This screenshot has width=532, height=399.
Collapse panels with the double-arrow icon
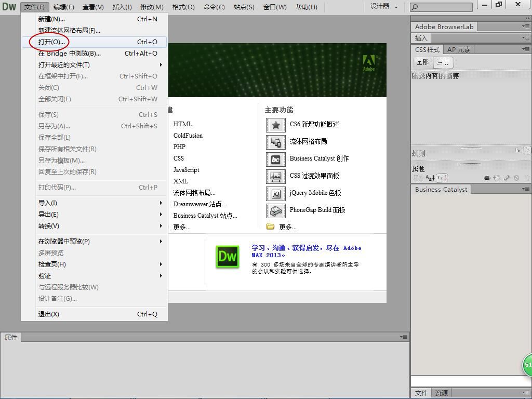[x=527, y=18]
